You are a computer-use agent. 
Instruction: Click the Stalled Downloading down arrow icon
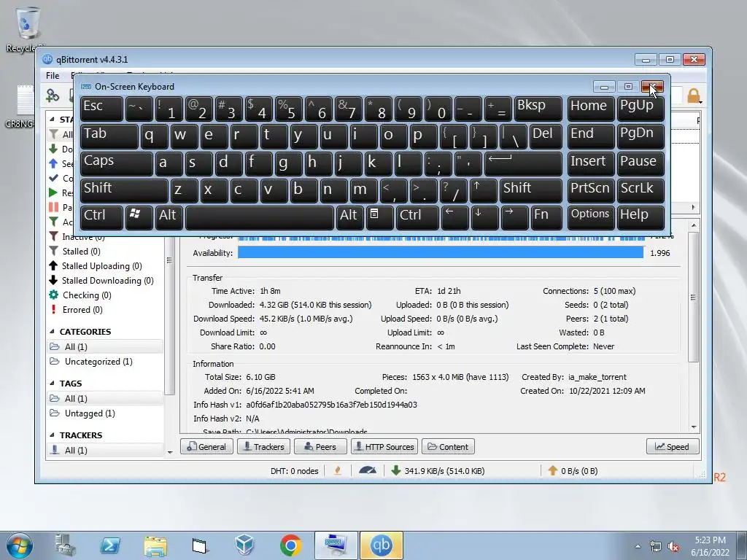(53, 281)
